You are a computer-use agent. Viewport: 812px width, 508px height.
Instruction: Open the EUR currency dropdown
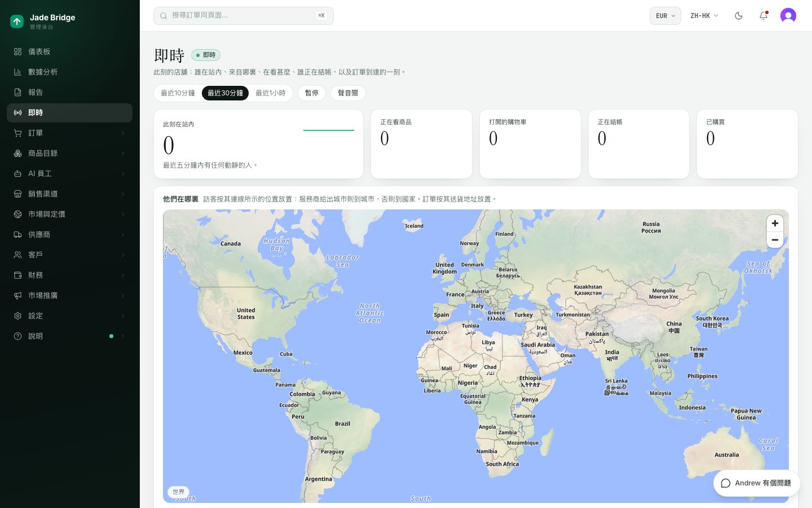[665, 16]
